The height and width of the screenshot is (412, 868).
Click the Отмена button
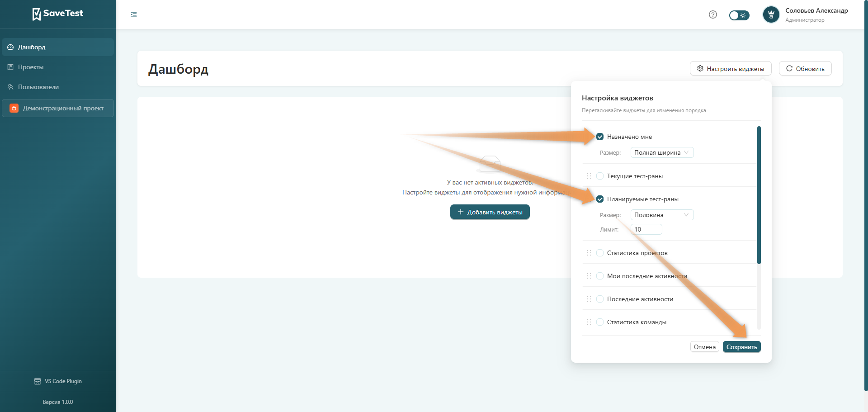point(704,347)
